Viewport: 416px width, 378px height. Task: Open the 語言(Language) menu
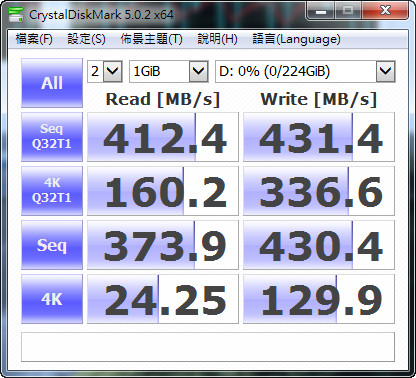296,39
